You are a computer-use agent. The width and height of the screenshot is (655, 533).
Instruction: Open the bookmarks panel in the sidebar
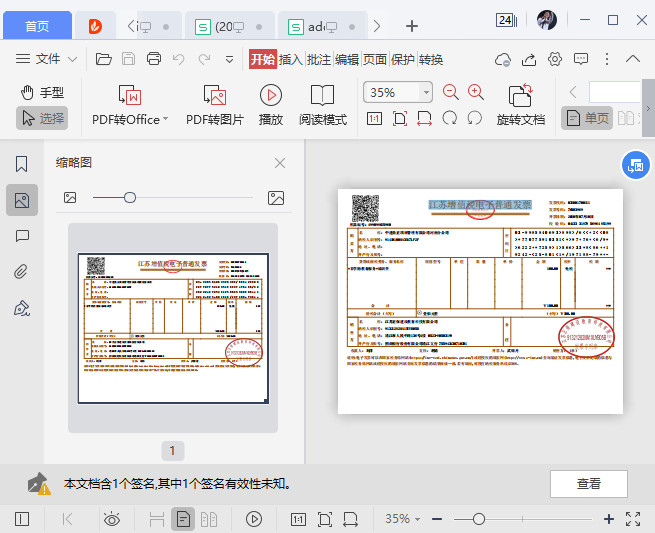click(x=21, y=164)
